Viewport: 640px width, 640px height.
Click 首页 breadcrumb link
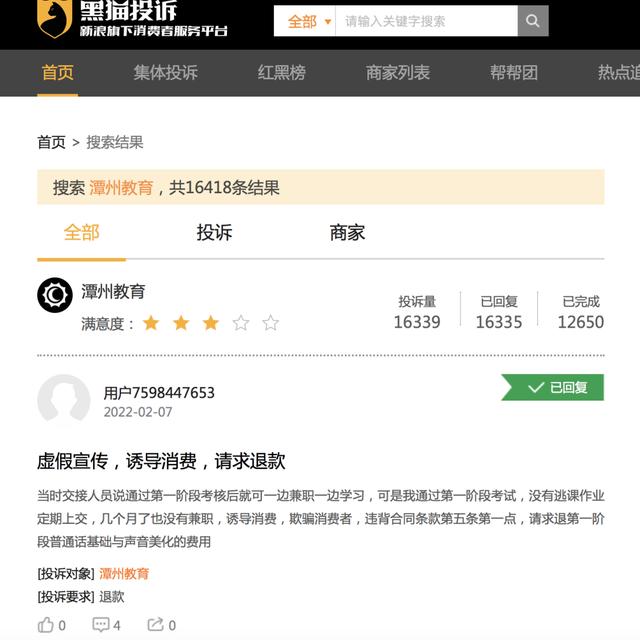[x=51, y=142]
